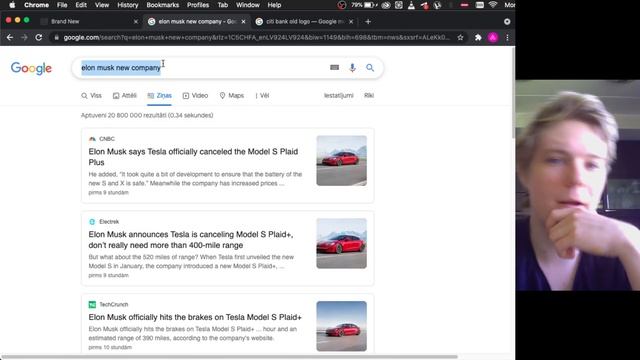Viewport: 640px width, 360px height.
Task: Click the Electrek article car thumbnail
Action: click(342, 243)
